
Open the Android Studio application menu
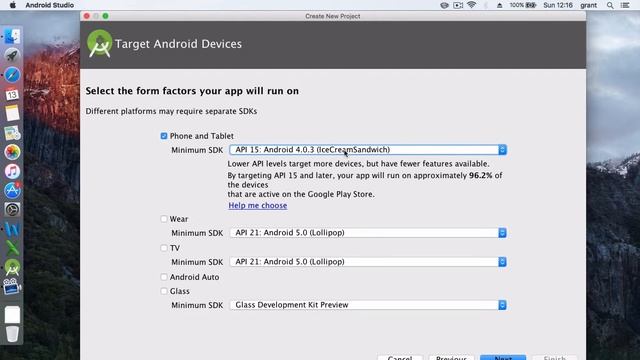[49, 5]
